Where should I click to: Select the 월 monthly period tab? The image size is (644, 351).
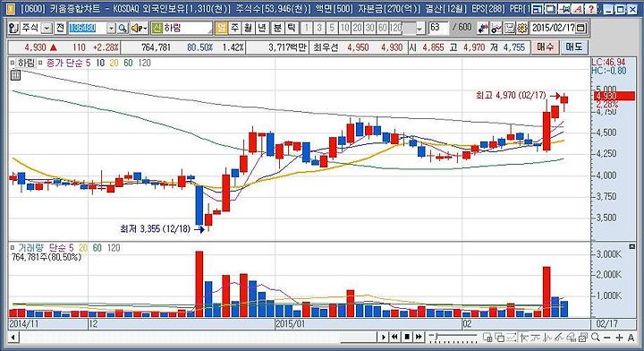[248, 28]
